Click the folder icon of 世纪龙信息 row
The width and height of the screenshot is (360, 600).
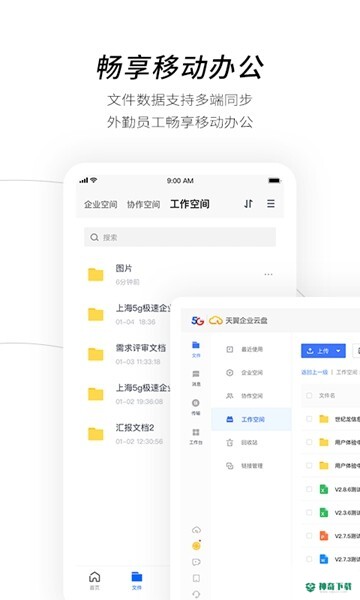[x=324, y=419]
